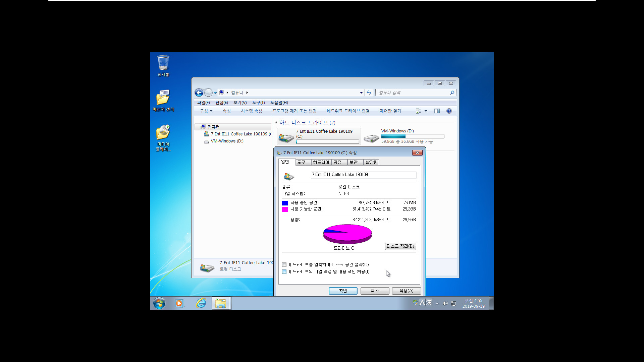This screenshot has width=644, height=362.
Task: Expand the breadcrumb arrow after 컴퓨터
Action: point(247,93)
